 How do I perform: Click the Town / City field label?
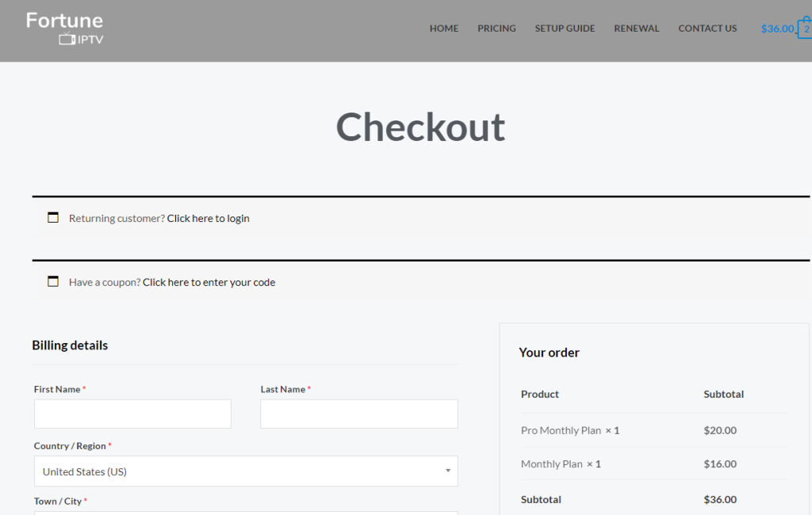pyautogui.click(x=60, y=501)
